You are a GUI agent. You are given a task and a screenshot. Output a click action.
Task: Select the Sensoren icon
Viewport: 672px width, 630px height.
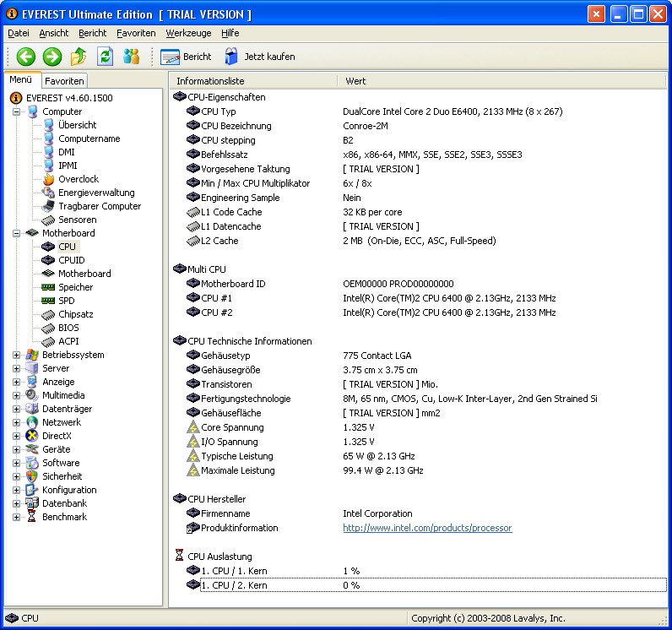click(x=48, y=220)
